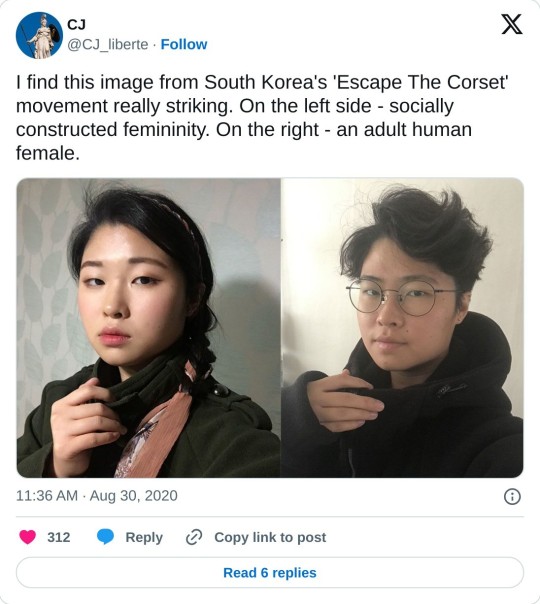Like the post with the pink heart
540x604 pixels.
coord(28,537)
